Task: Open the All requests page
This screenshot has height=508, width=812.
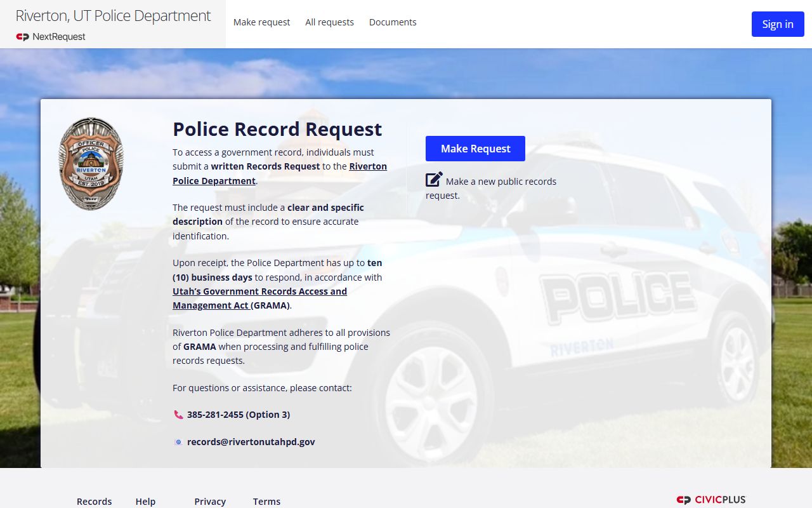Action: (x=329, y=22)
